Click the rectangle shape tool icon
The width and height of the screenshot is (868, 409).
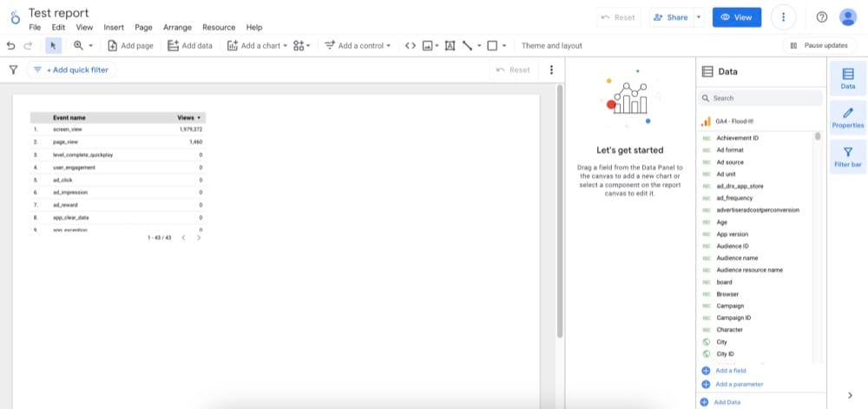(492, 46)
